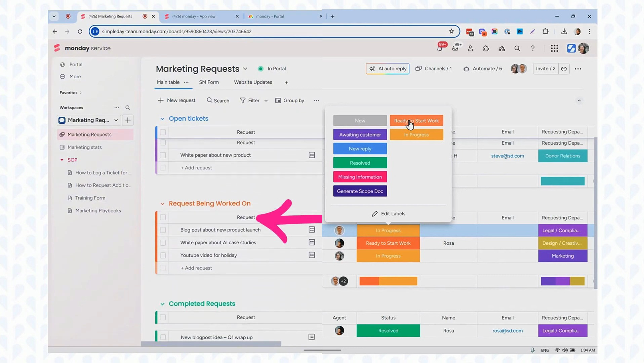Click the AI auto reply button

click(388, 69)
